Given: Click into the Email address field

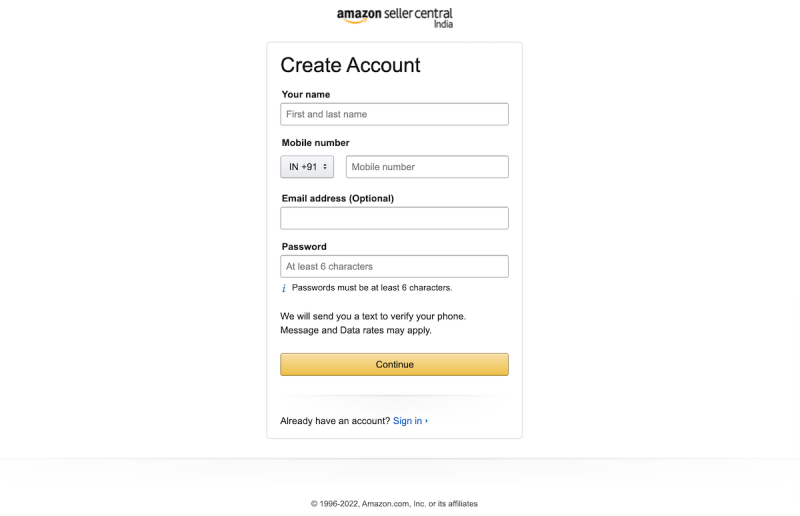Looking at the screenshot, I should [x=394, y=218].
